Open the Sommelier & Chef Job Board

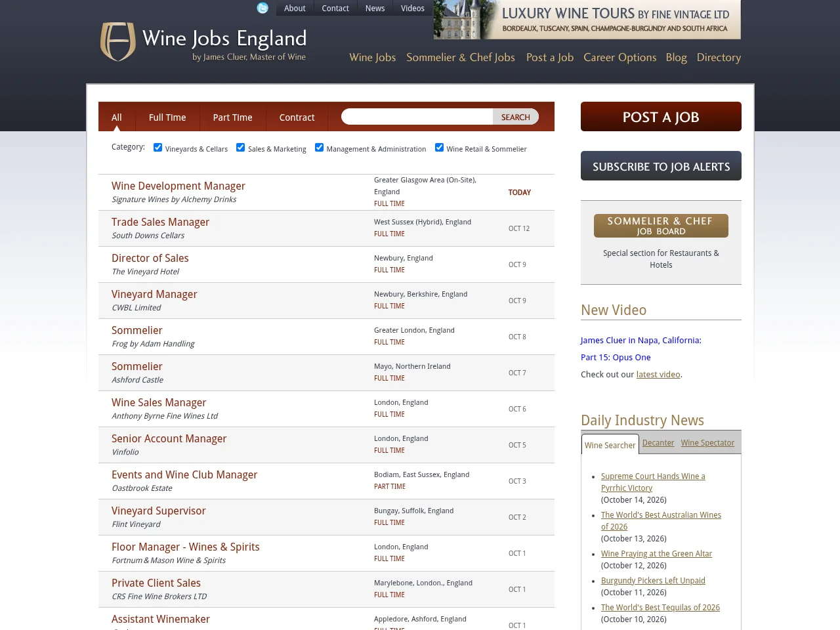pos(661,226)
